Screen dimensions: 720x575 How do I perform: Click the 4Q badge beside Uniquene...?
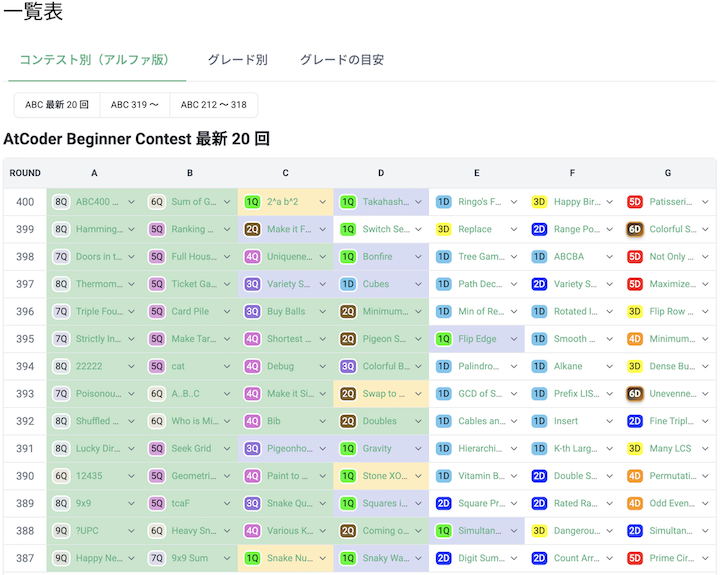click(x=252, y=257)
